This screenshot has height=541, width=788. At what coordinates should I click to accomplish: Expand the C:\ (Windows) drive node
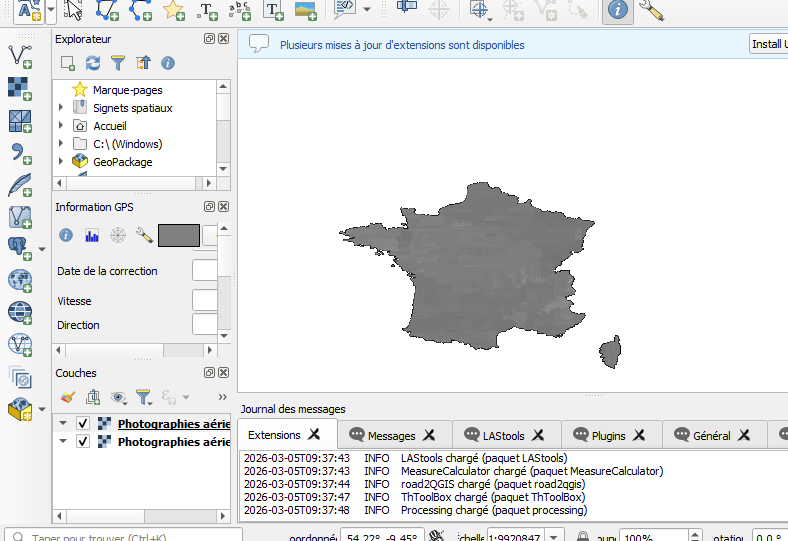[x=62, y=144]
